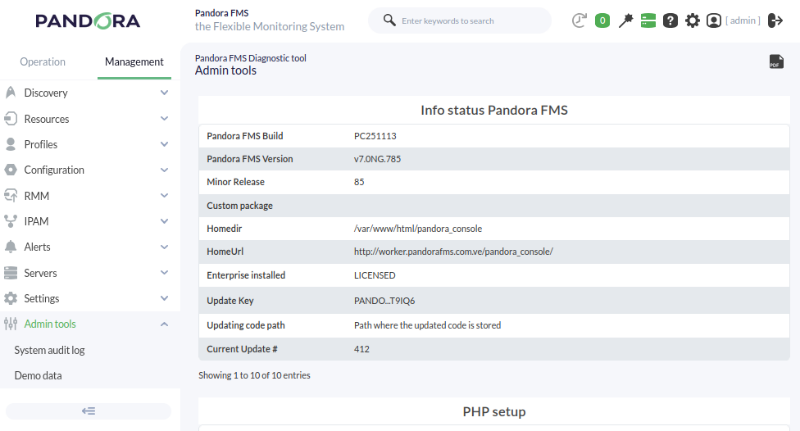The height and width of the screenshot is (431, 800).
Task: Click the RMM sidebar icon
Action: click(x=10, y=195)
